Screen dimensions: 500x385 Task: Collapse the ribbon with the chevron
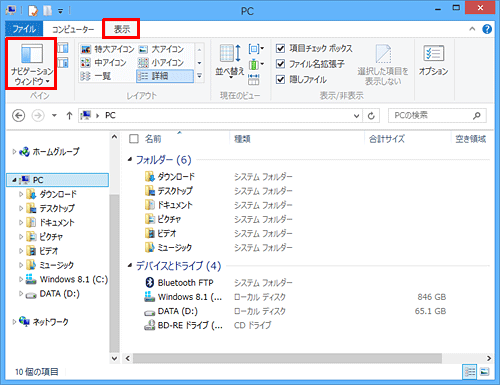point(472,29)
